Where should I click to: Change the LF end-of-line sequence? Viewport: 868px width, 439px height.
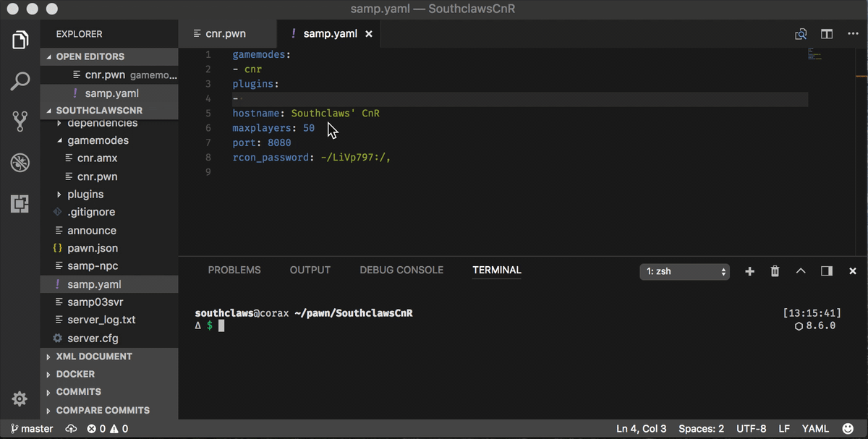(x=784, y=429)
